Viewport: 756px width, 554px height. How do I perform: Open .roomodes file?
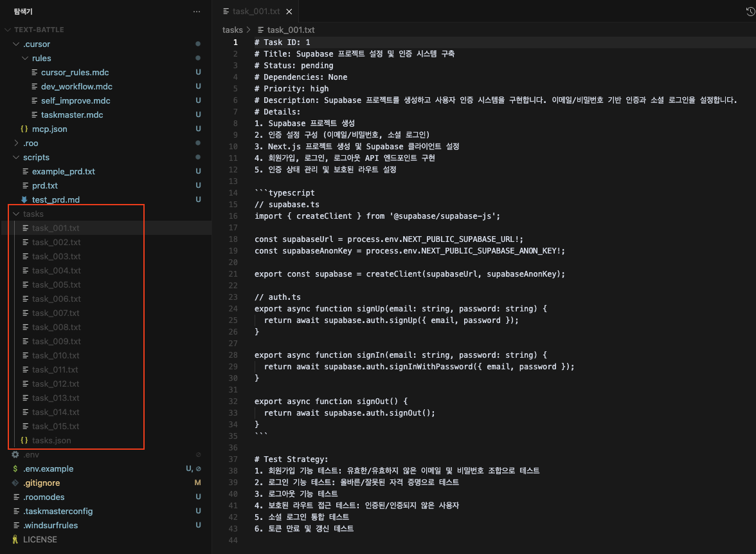44,497
